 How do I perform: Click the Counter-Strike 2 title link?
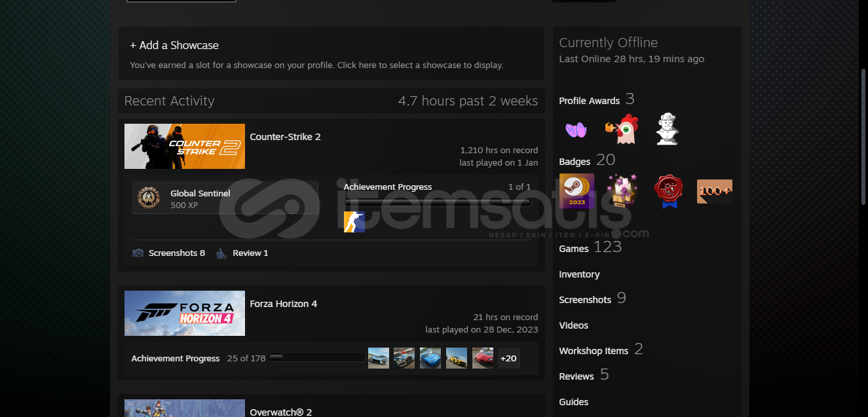pyautogui.click(x=286, y=137)
